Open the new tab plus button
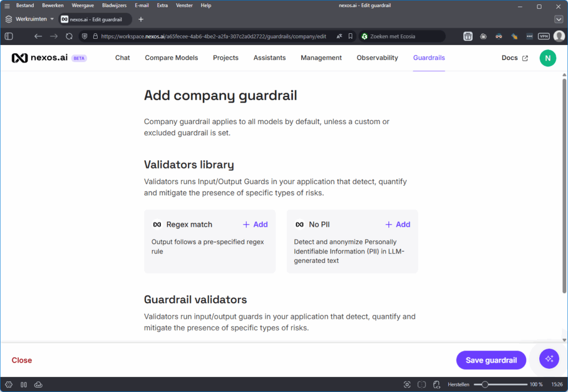Viewport: 568px width, 392px height. pyautogui.click(x=141, y=19)
